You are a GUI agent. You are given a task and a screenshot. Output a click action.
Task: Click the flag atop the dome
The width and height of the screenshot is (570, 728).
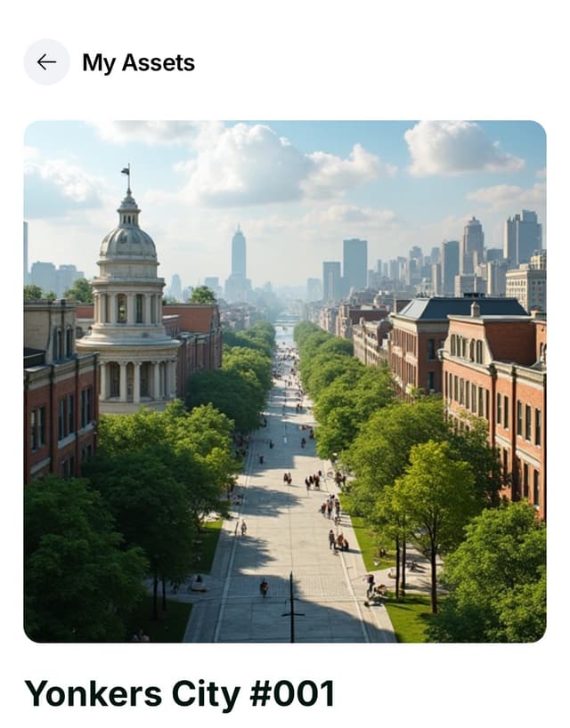[x=126, y=172]
